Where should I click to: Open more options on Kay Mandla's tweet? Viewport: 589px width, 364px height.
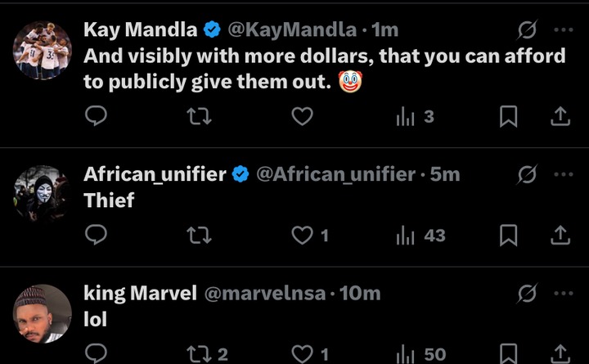pyautogui.click(x=564, y=29)
